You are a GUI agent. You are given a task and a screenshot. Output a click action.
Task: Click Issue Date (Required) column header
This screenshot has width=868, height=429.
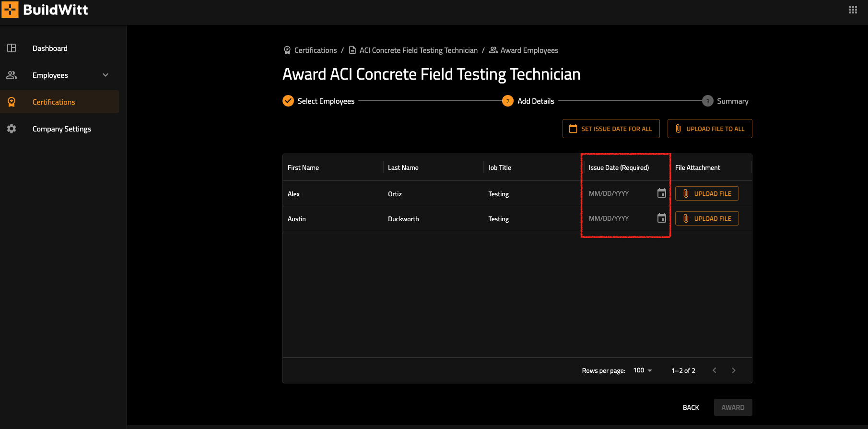pyautogui.click(x=619, y=167)
